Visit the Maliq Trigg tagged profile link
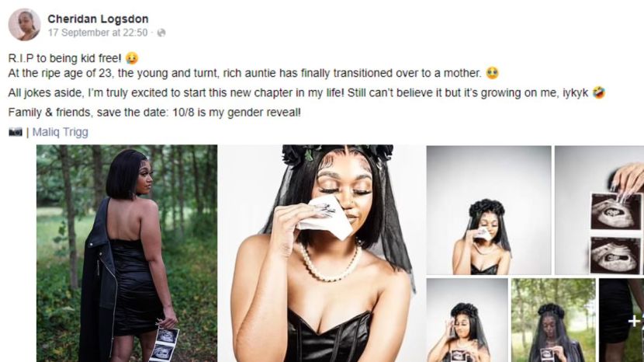This screenshot has height=362, width=644. point(61,132)
